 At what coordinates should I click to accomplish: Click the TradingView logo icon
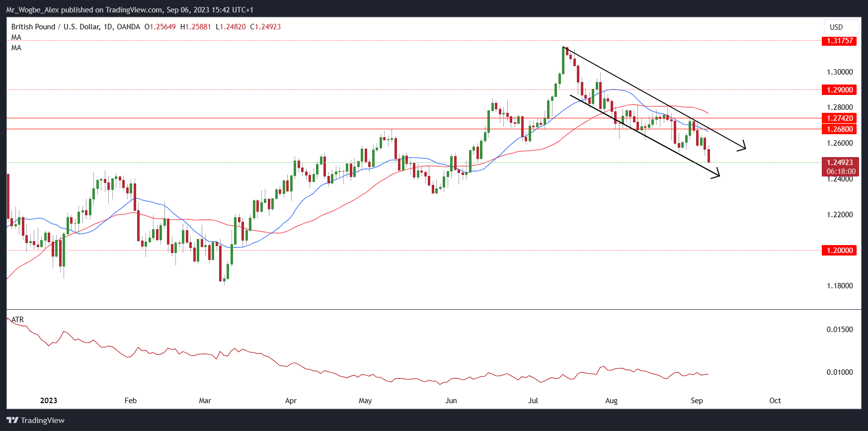click(x=12, y=420)
